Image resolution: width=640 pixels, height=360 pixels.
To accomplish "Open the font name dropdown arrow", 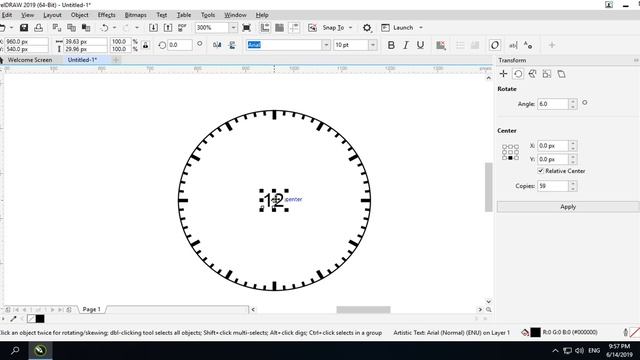I will [x=326, y=45].
